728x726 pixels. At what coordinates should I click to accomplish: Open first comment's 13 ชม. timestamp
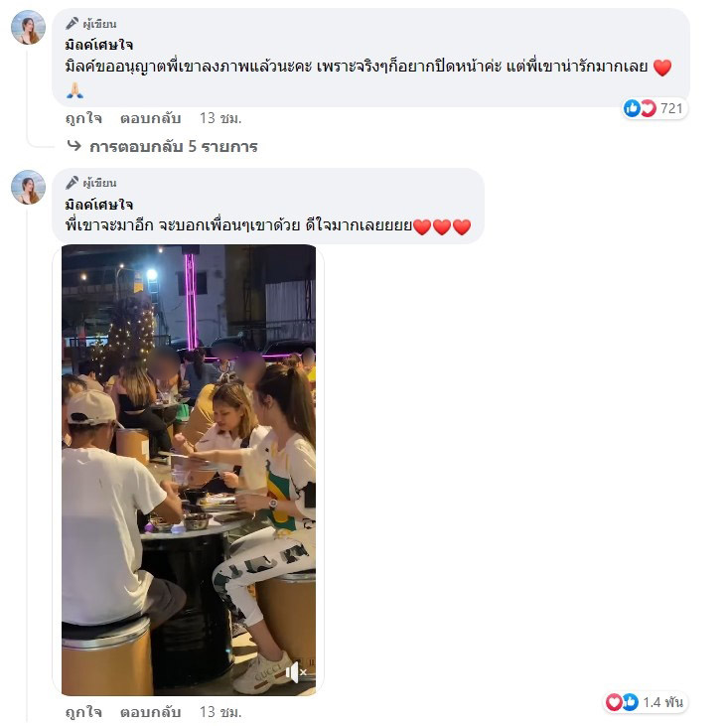220,118
